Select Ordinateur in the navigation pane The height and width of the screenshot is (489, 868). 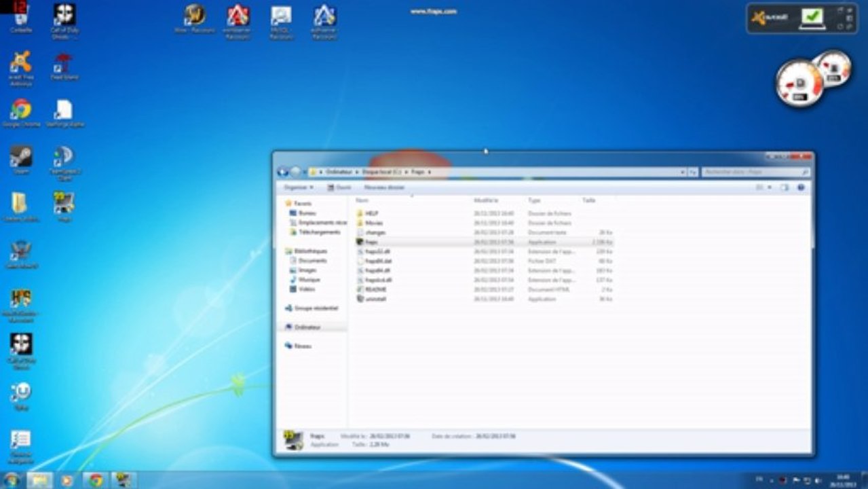303,327
